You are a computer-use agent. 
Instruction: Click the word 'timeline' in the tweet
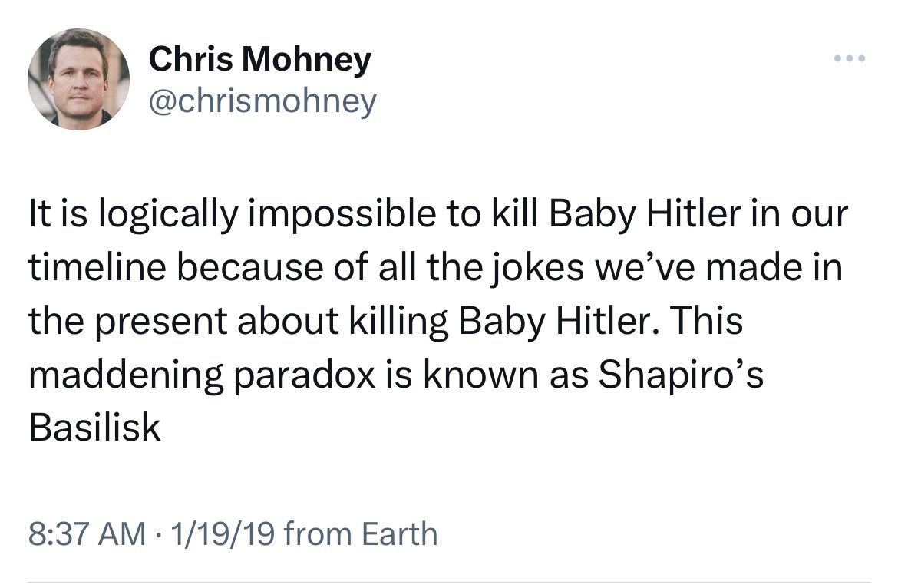[x=102, y=269]
